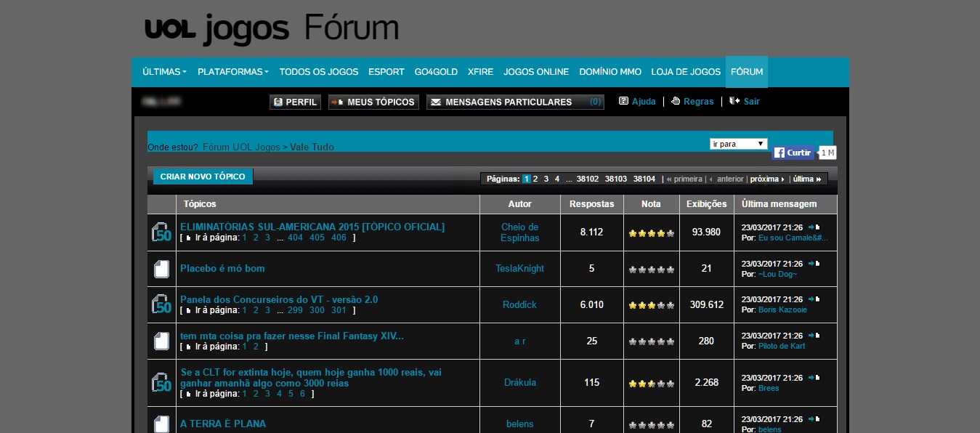Open MENSAGENS PARTICULARES
The width and height of the screenshot is (980, 433).
515,102
